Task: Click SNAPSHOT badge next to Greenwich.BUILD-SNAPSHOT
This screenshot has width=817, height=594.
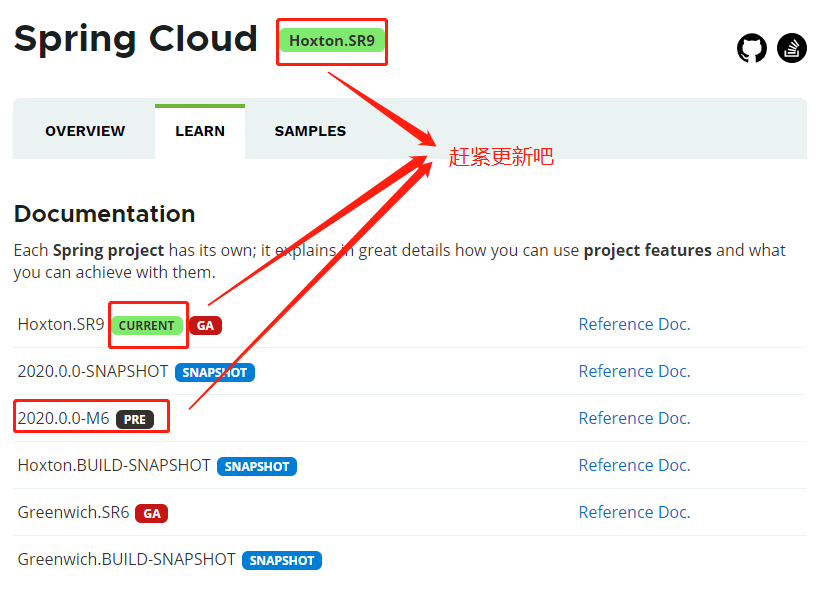Action: (282, 561)
